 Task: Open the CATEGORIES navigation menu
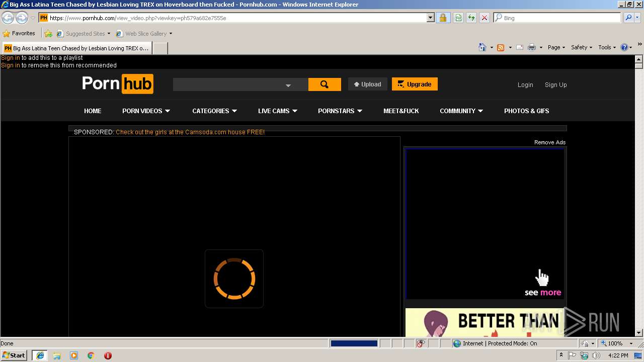214,111
